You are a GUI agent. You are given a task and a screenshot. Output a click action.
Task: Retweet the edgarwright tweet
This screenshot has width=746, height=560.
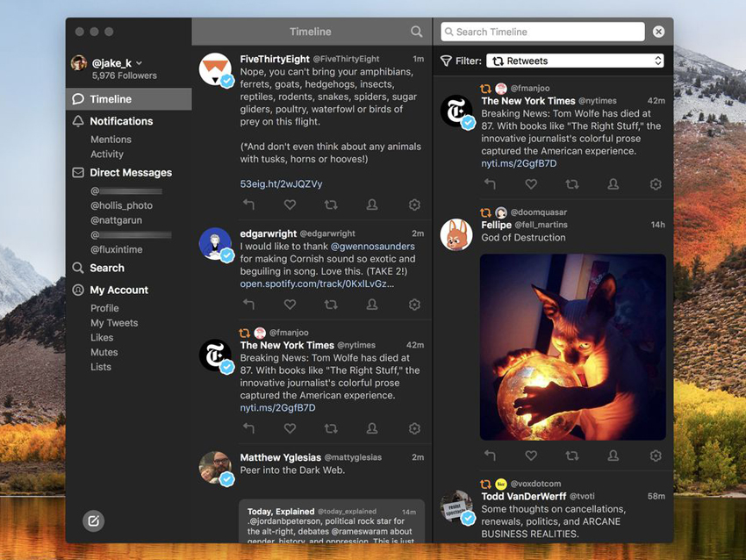click(x=331, y=305)
